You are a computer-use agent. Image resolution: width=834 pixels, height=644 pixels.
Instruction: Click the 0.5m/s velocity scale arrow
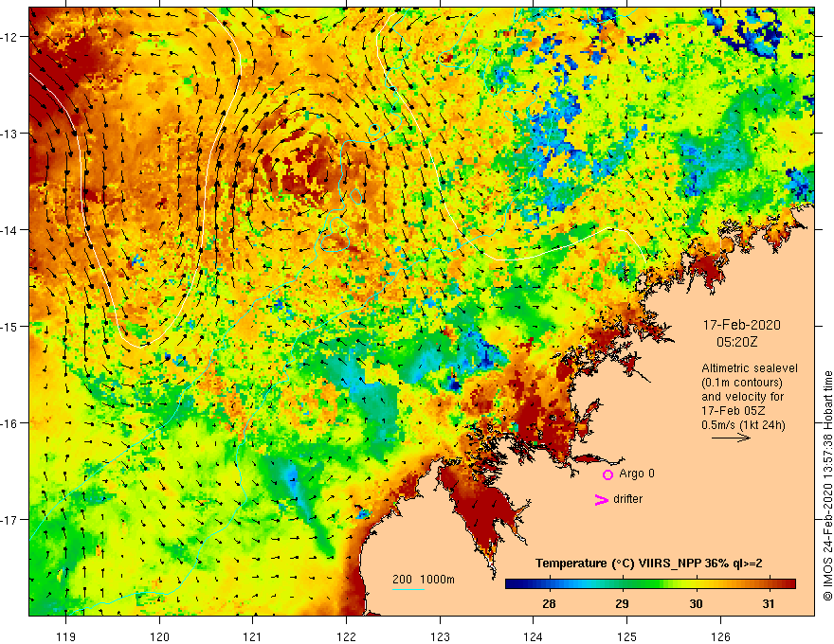pos(731,438)
